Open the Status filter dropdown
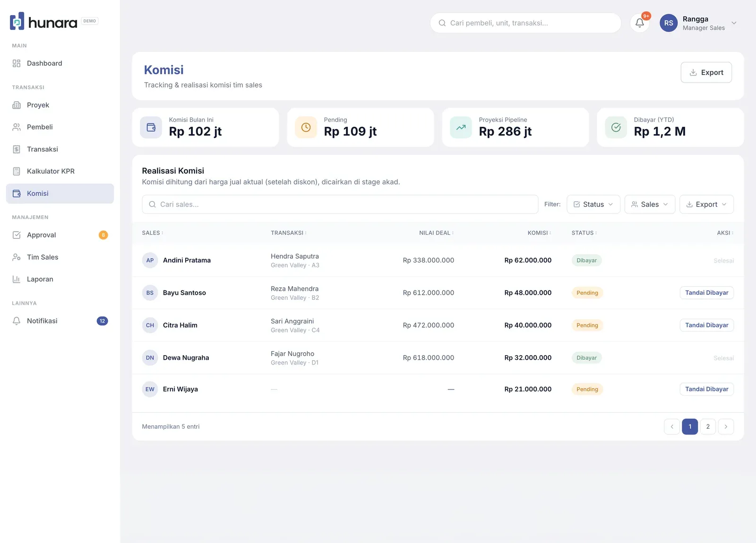Viewport: 756px width, 543px height. coord(593,204)
